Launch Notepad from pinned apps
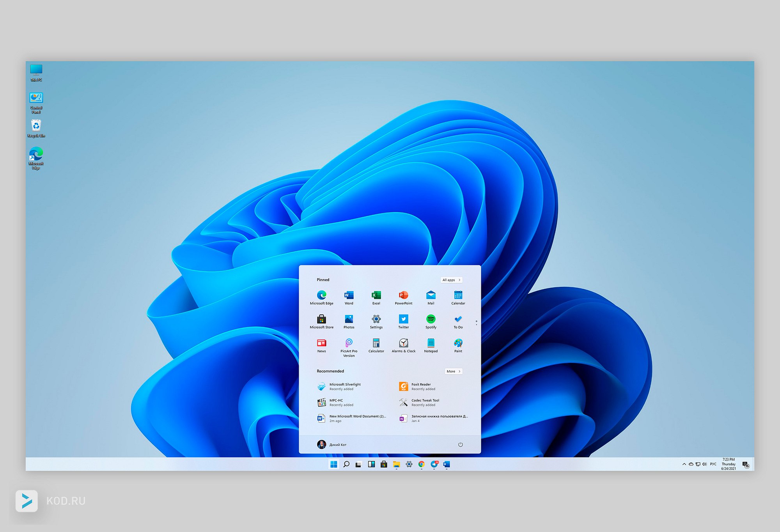The width and height of the screenshot is (780, 532). click(431, 346)
